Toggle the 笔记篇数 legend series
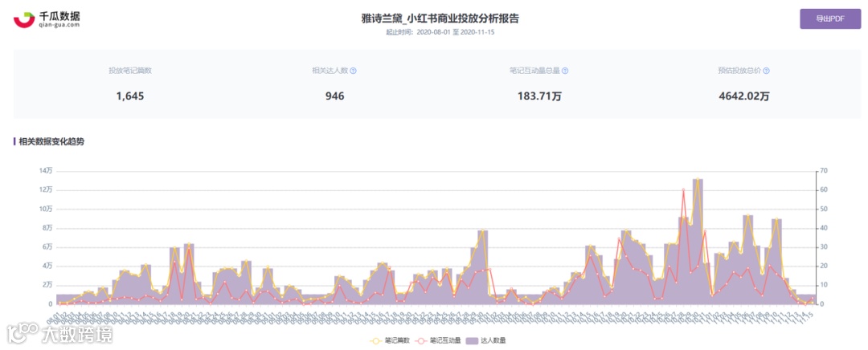The image size is (868, 350). [x=390, y=340]
